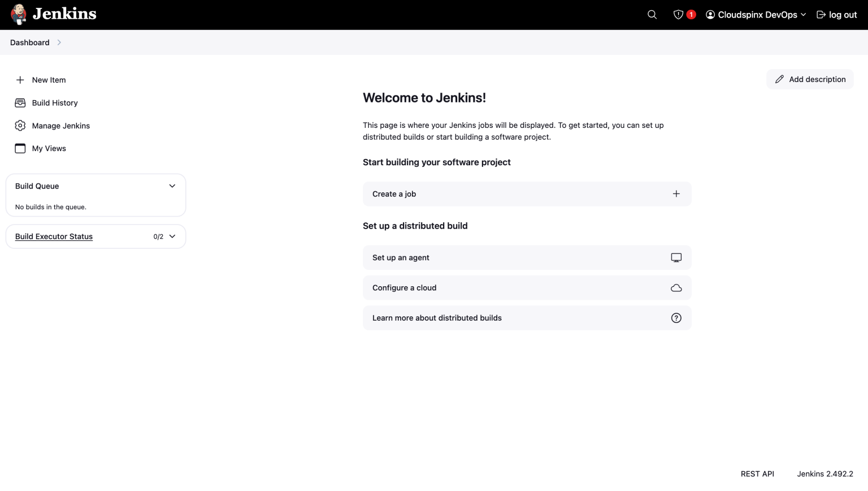
Task: Click the question mark icon on distributed builds
Action: 676,317
